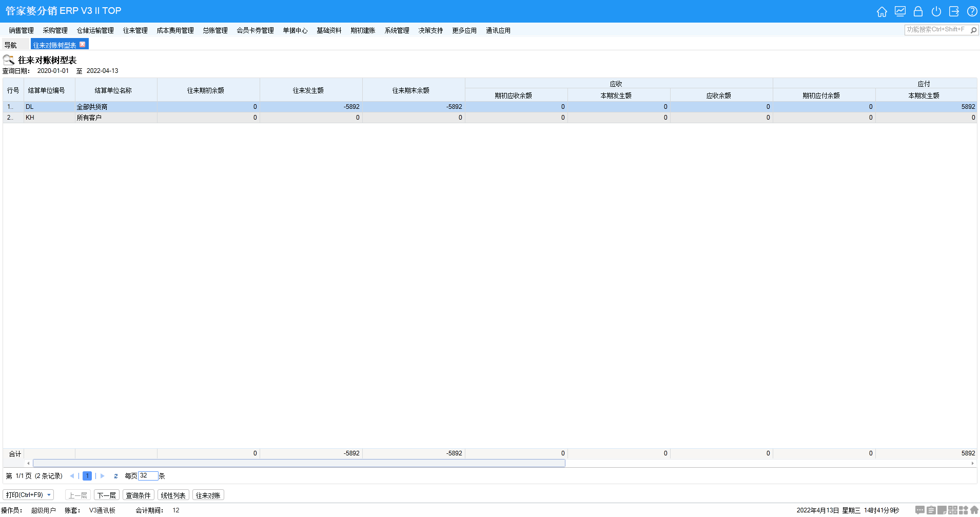Open the 总账管理 menu
This screenshot has height=517, width=980.
coord(215,30)
